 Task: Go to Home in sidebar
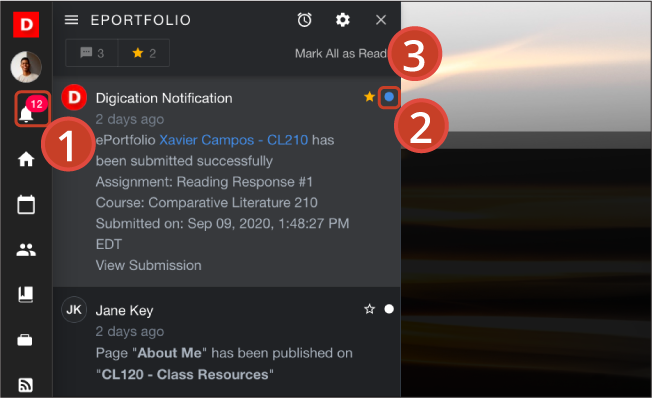coord(26,159)
